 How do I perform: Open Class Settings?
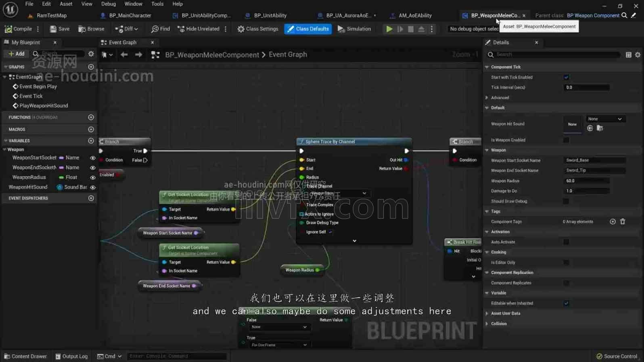[258, 29]
